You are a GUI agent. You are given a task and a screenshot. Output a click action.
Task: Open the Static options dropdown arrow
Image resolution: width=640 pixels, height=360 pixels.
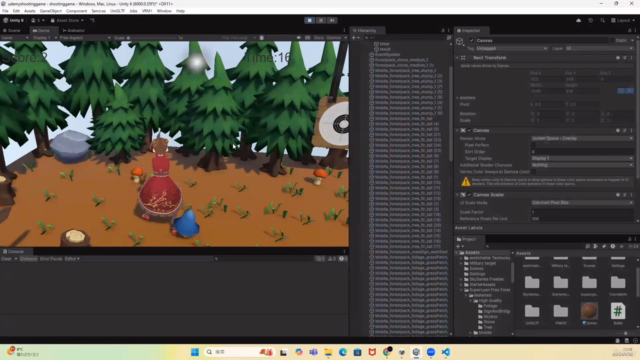(x=632, y=40)
